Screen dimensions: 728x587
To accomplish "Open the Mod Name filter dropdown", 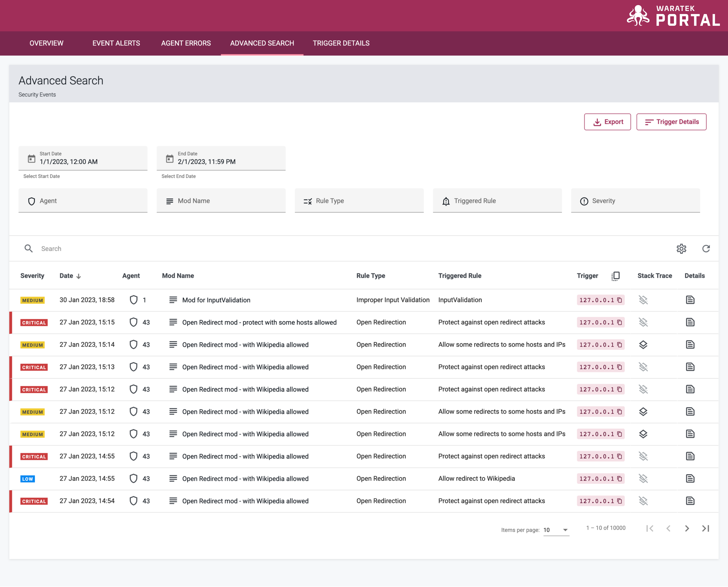I will coord(221,201).
